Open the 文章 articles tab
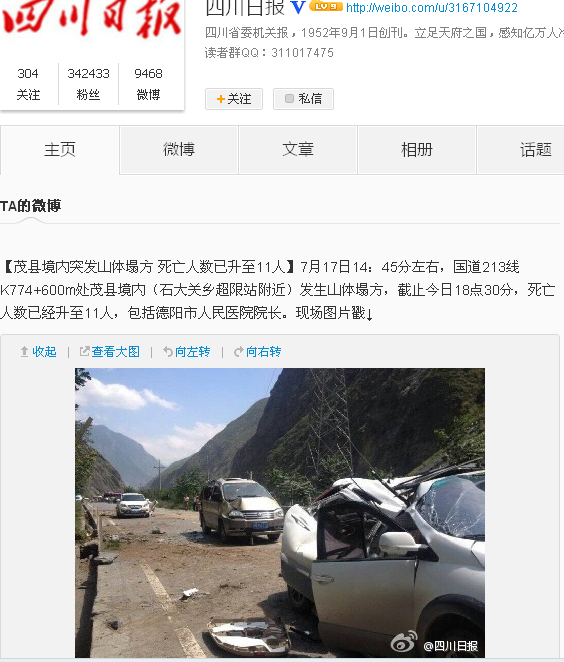The image size is (564, 662). pos(298,150)
